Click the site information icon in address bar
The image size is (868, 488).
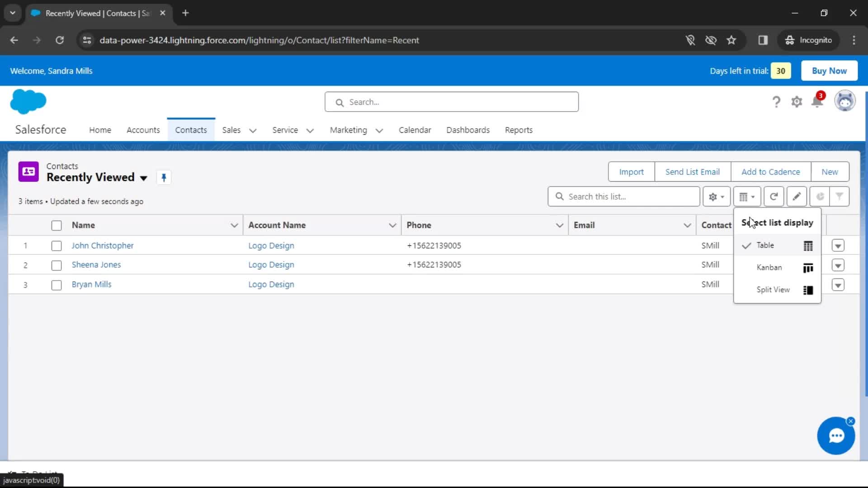(x=87, y=40)
